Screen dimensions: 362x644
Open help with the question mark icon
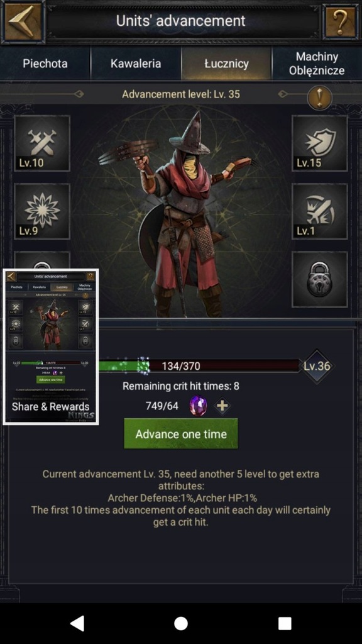340,21
